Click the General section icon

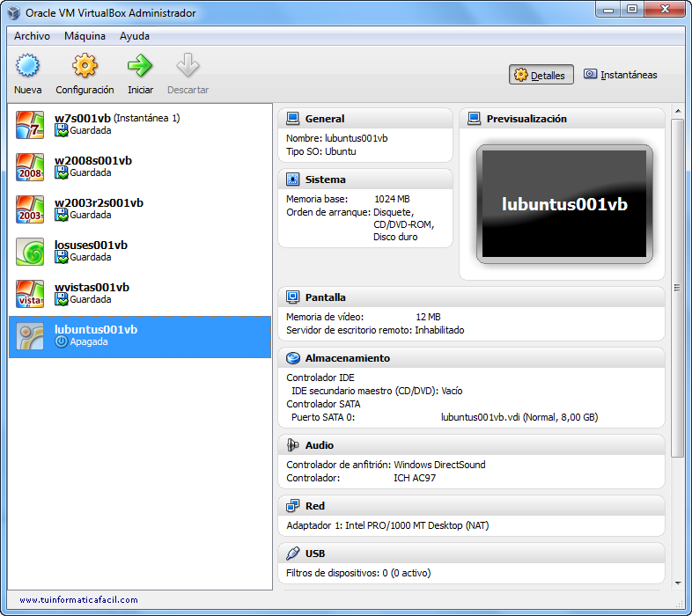[292, 119]
